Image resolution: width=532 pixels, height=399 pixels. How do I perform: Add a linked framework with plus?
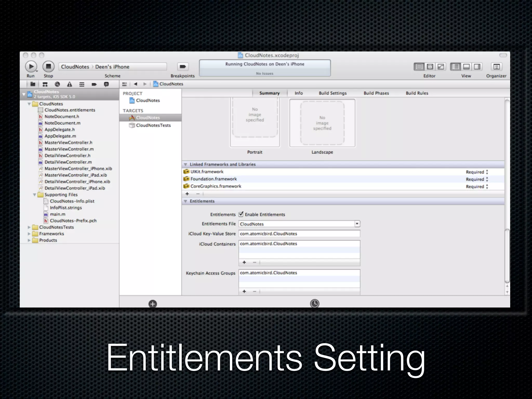(187, 194)
